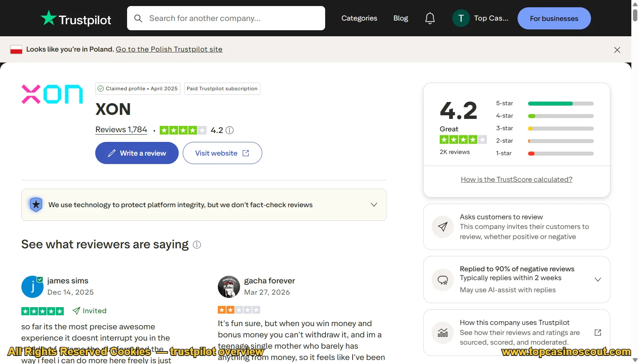639x364 pixels.
Task: Open external link icon for company usage
Action: pos(598,333)
